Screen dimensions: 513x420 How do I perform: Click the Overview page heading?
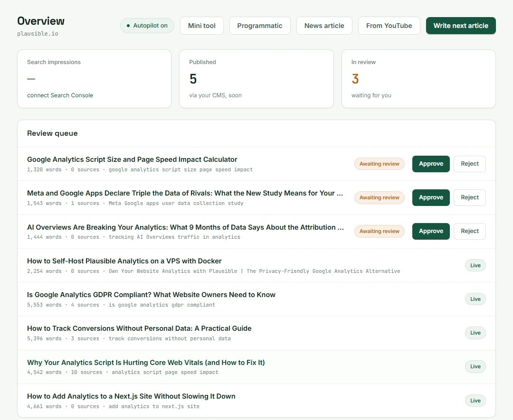tap(41, 21)
